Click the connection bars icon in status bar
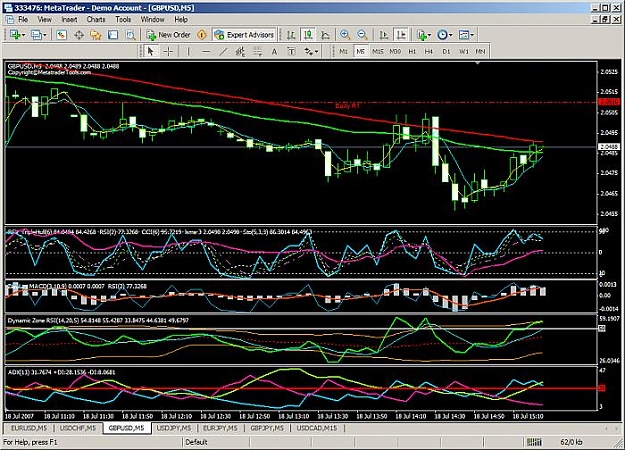 pos(534,442)
